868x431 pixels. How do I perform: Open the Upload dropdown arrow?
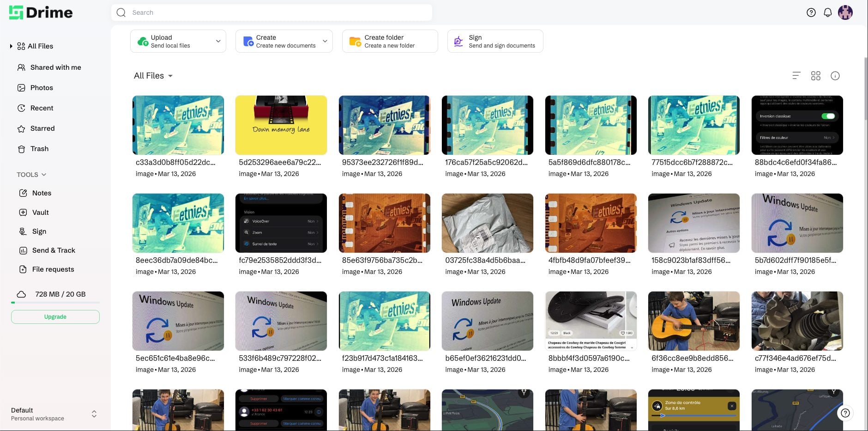218,41
